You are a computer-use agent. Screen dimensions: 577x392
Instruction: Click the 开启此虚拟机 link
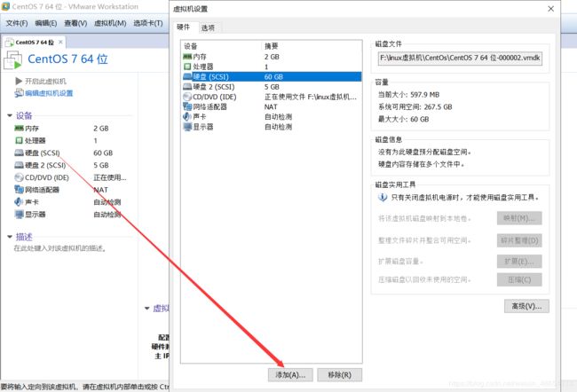click(45, 81)
